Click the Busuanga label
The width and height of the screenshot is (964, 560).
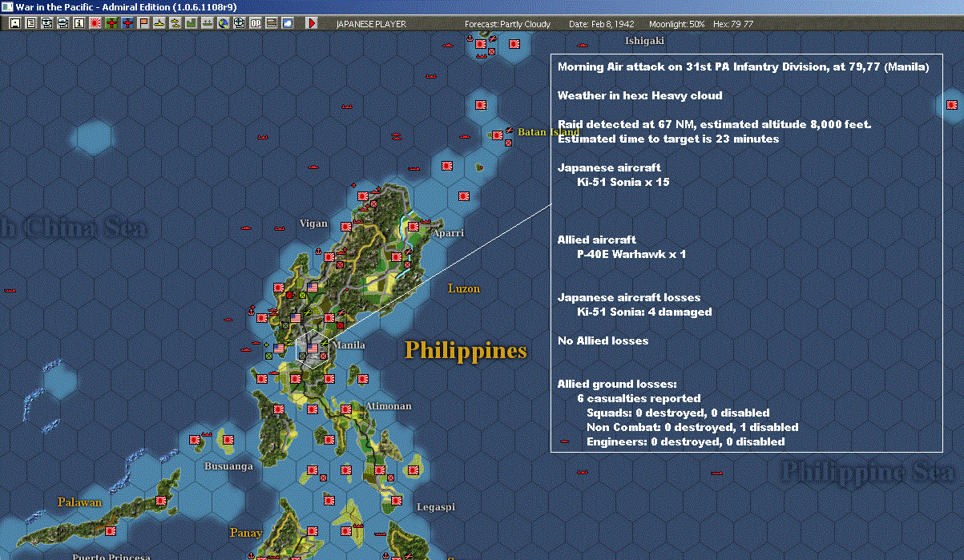pyautogui.click(x=229, y=466)
